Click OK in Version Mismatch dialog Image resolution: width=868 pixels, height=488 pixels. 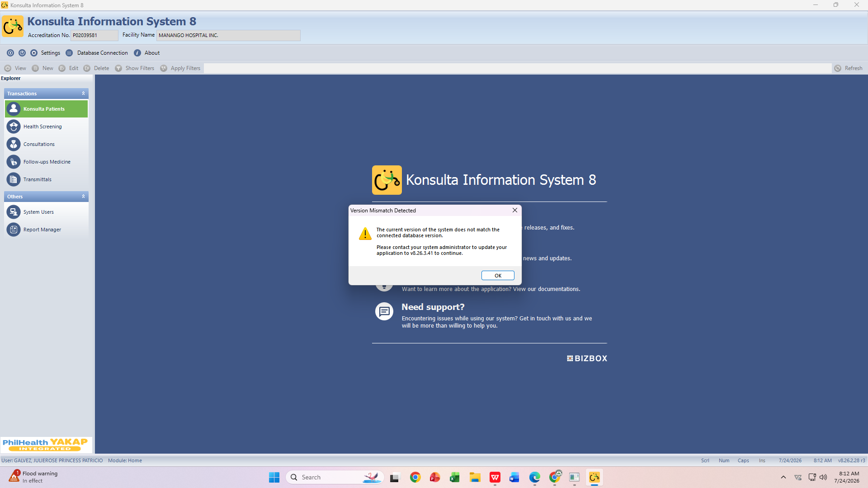[x=498, y=276]
